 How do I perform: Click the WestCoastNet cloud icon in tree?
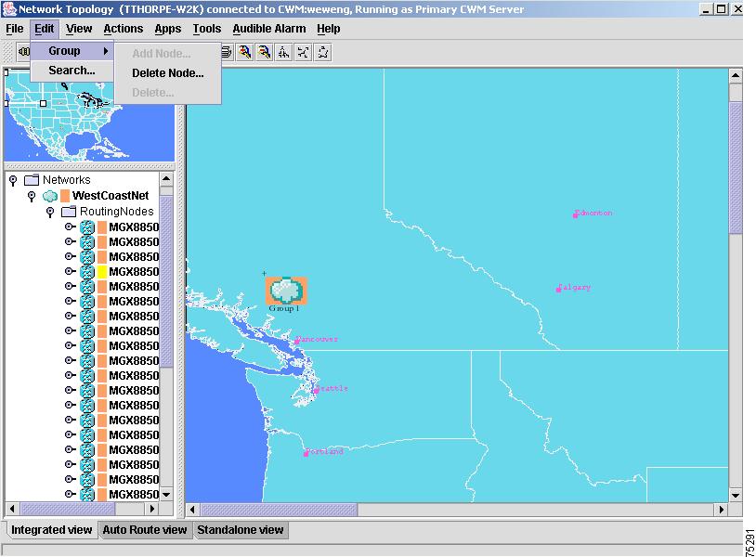click(x=49, y=196)
